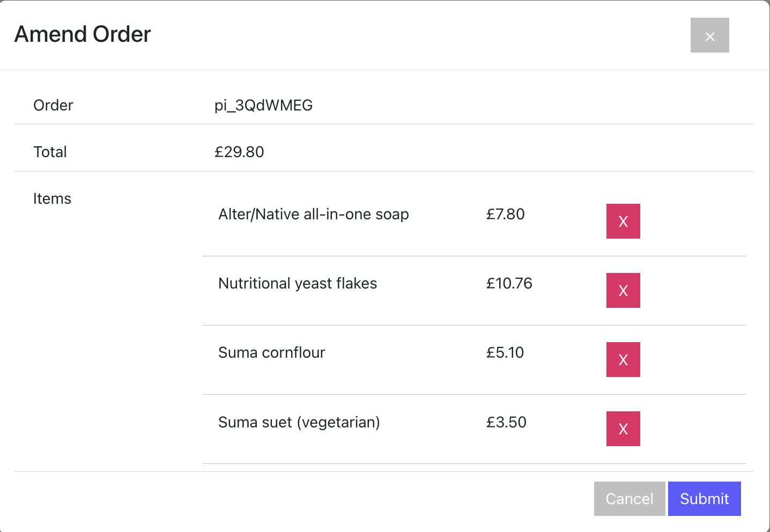
Task: Click the £3.50 suet price
Action: tap(506, 422)
